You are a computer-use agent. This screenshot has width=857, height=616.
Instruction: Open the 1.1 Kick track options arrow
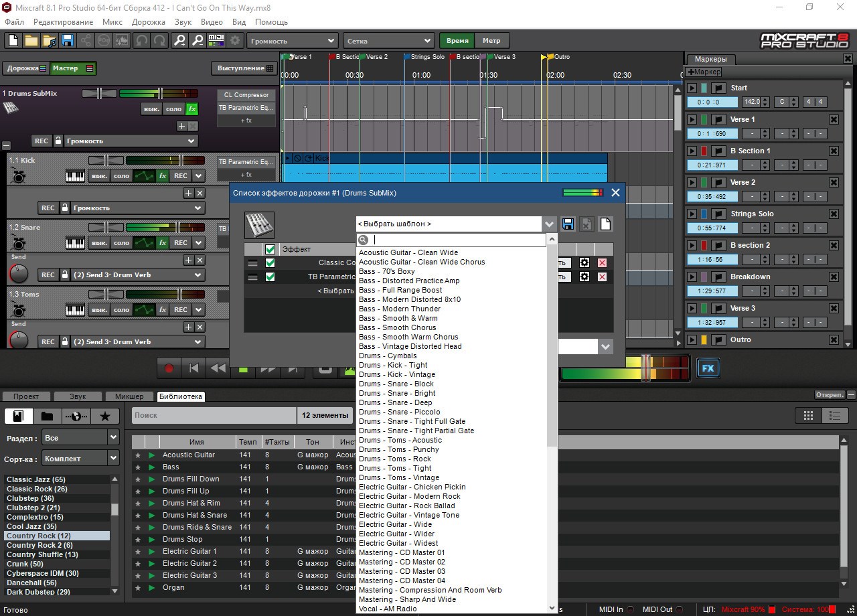tap(198, 176)
